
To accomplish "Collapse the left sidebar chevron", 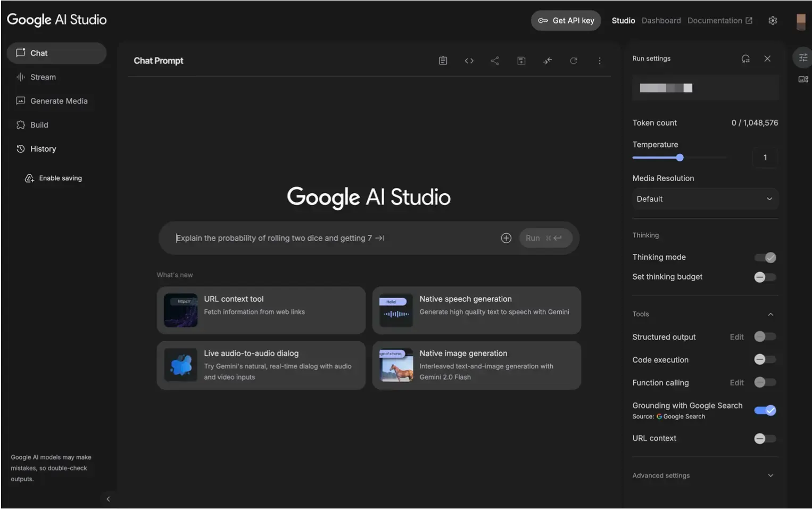I will coord(108,499).
